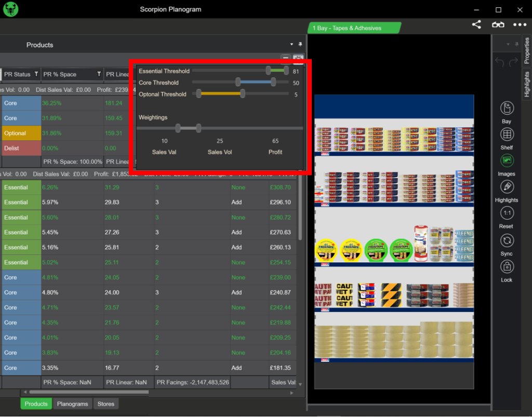Image resolution: width=532 pixels, height=418 pixels.
Task: Open the PR Status column filter
Action: tap(36, 74)
